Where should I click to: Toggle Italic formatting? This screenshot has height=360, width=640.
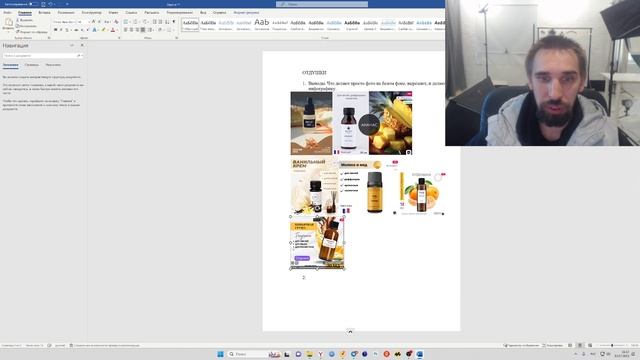click(x=61, y=30)
